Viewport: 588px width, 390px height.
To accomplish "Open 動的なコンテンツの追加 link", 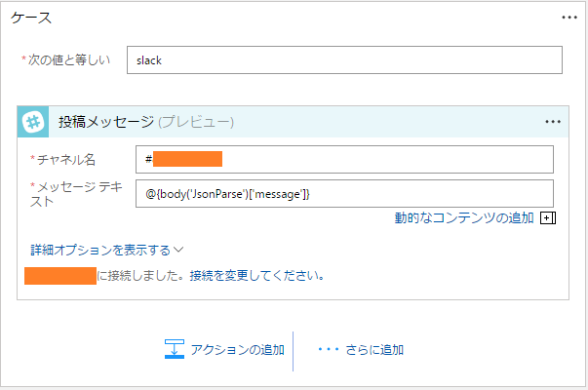I will click(x=464, y=217).
